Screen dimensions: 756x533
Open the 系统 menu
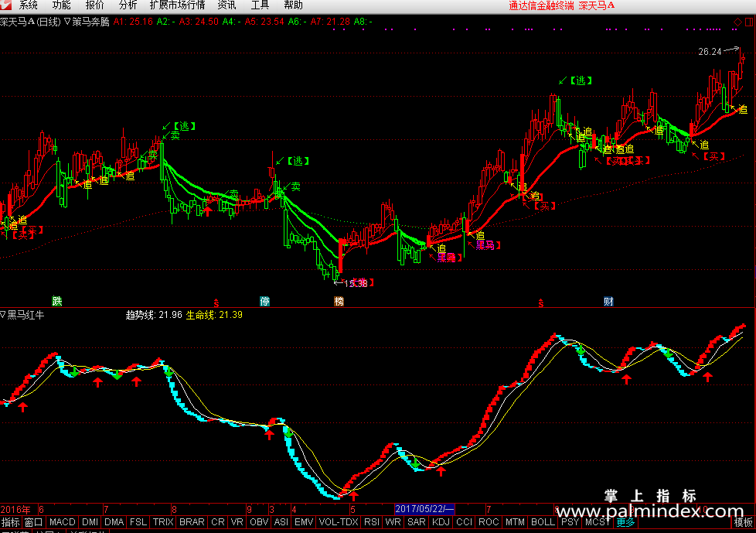coord(29,5)
